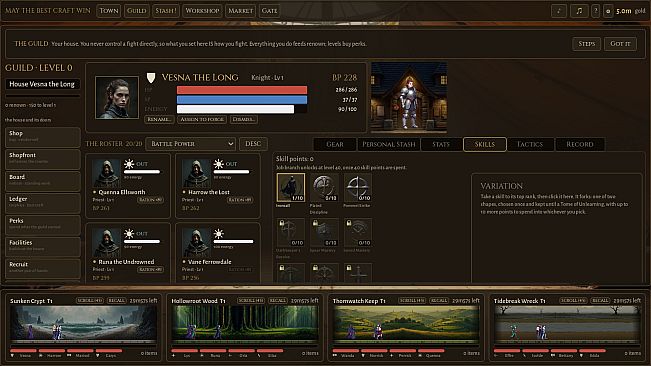Open the Market screen
The height and width of the screenshot is (366, 651).
pos(240,11)
